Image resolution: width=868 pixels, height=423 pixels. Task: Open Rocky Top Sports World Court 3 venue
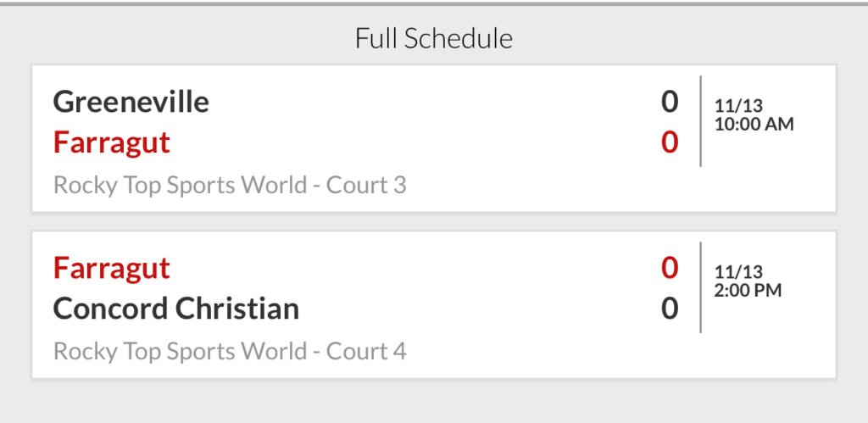tap(229, 185)
